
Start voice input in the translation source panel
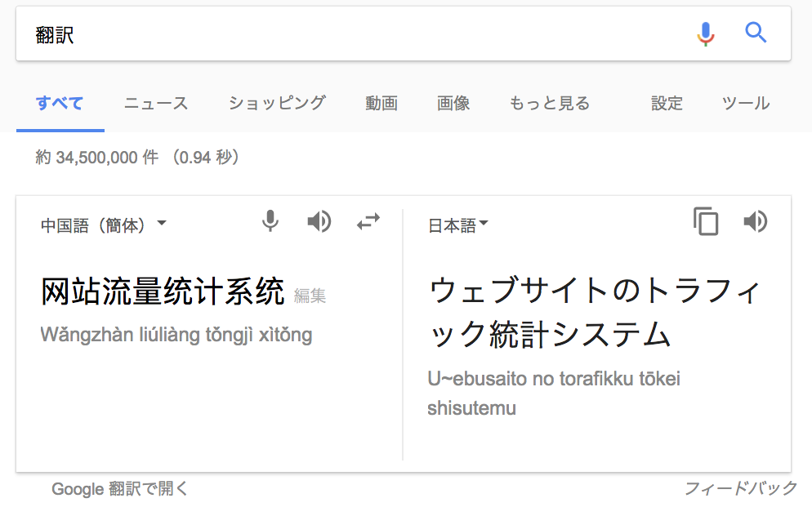pos(270,221)
